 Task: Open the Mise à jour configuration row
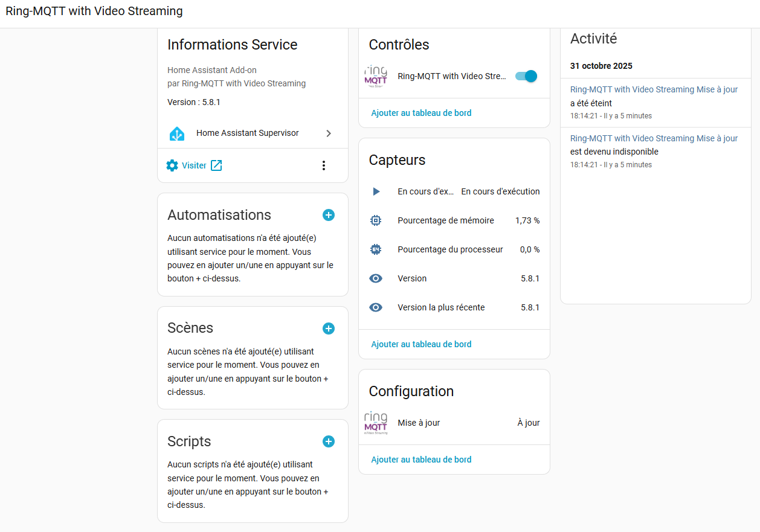coord(453,423)
